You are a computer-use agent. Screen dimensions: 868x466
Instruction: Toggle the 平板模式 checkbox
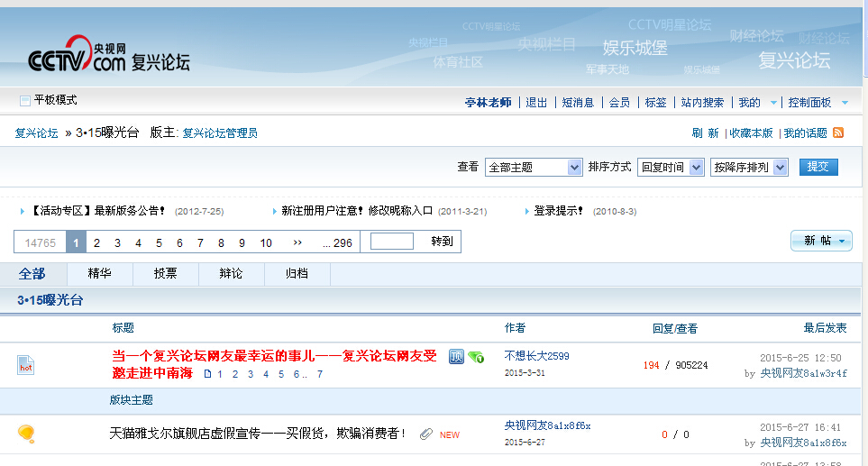25,101
